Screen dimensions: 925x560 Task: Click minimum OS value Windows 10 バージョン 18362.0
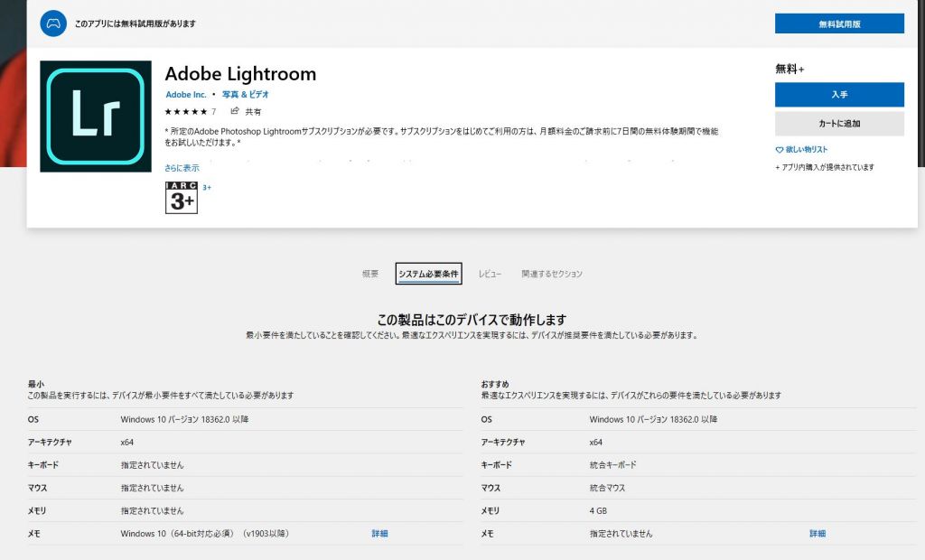184,420
